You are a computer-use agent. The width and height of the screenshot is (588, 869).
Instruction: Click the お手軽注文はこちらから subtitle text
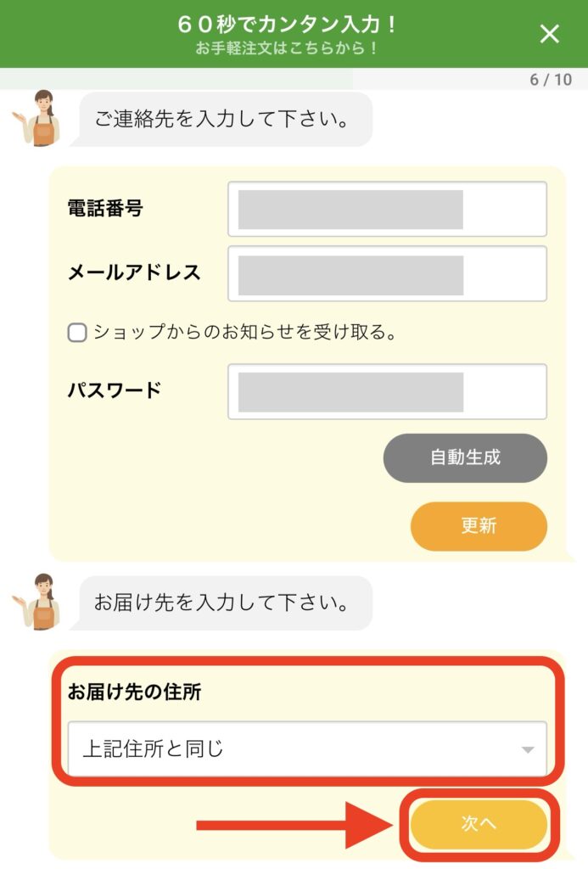pos(287,48)
